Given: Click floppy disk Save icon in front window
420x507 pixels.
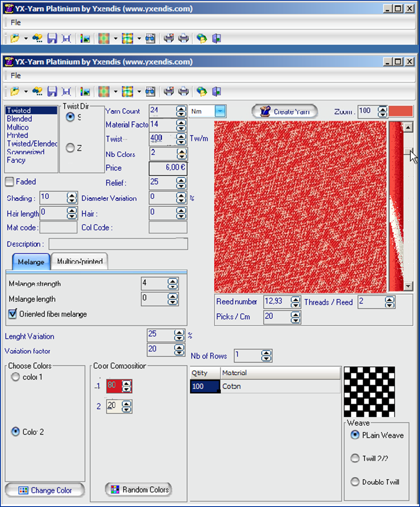Looking at the screenshot, I should pos(52,91).
